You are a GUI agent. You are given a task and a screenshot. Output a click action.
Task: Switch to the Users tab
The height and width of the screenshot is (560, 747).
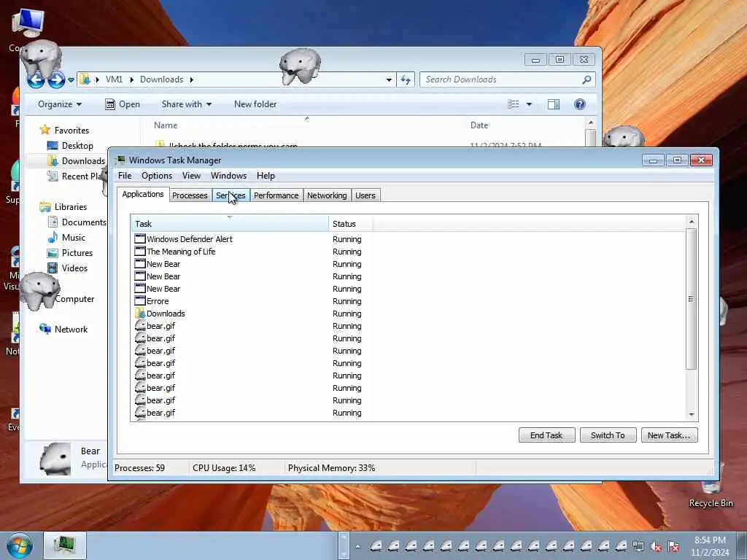(x=365, y=195)
